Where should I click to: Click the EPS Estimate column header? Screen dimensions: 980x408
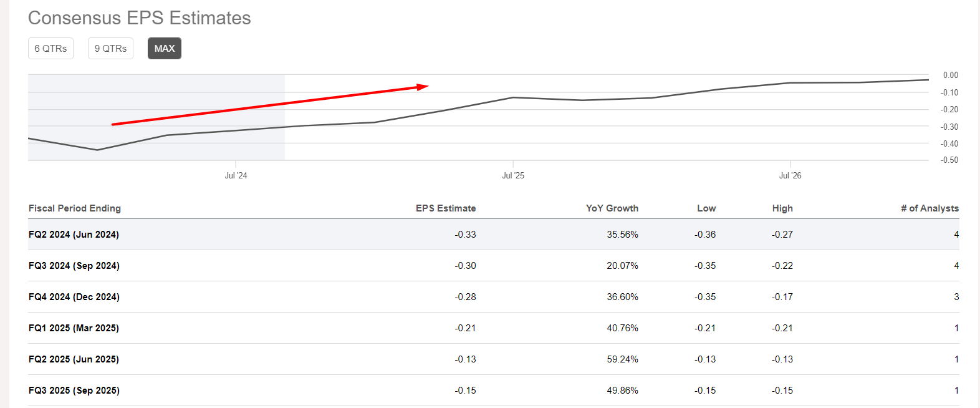[x=446, y=208]
